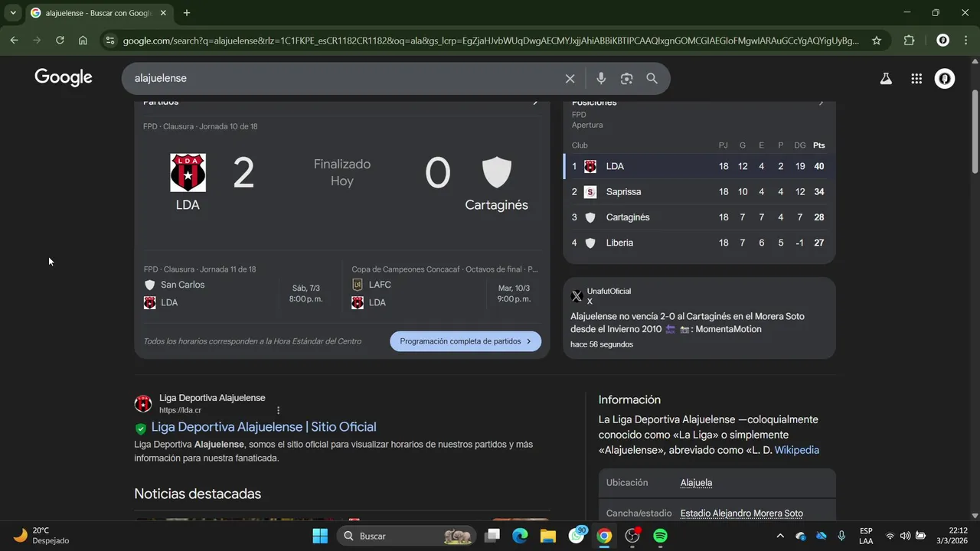Select Liberia row in standings table
980x551 pixels.
point(698,243)
